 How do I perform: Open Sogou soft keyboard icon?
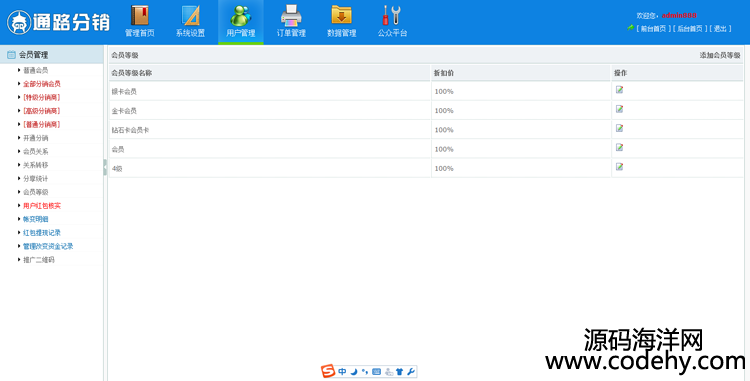tap(376, 371)
